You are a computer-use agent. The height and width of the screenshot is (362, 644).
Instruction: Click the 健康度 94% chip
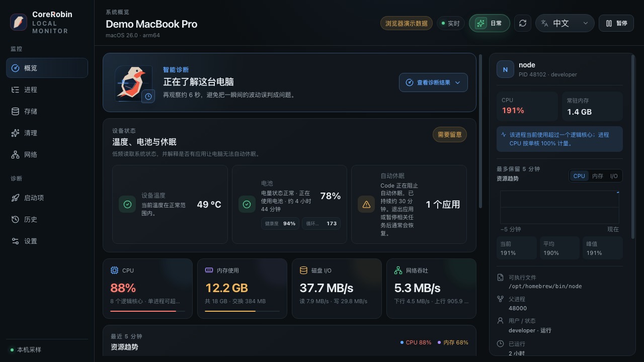(280, 223)
